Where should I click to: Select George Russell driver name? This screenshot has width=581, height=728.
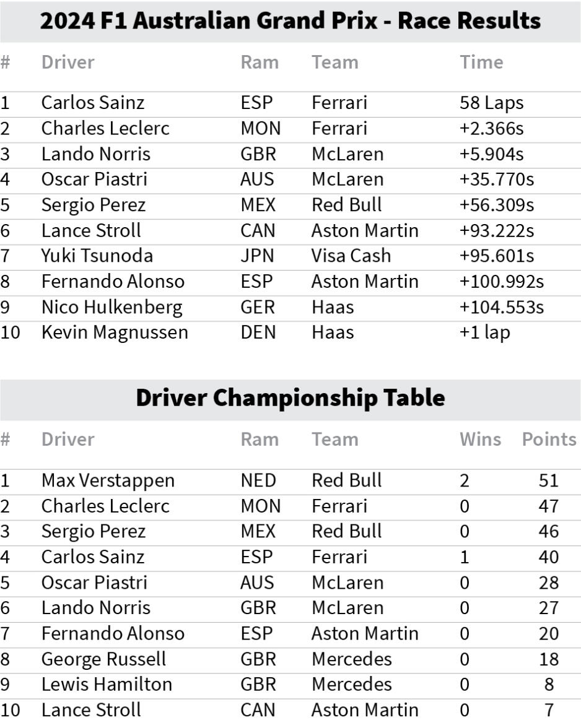point(103,659)
